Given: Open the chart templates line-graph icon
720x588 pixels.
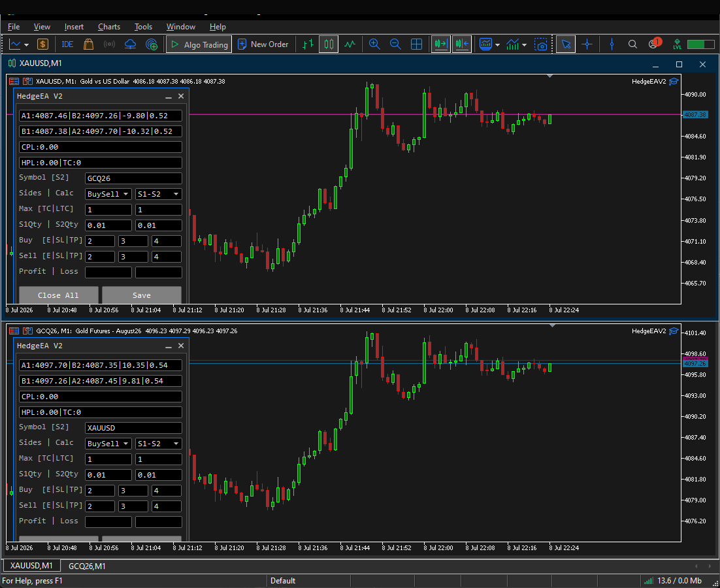Looking at the screenshot, I should (512, 44).
